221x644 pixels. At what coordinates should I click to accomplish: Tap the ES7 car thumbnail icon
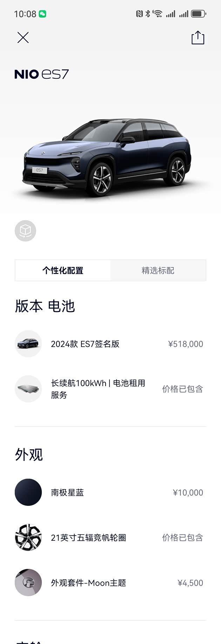28,344
